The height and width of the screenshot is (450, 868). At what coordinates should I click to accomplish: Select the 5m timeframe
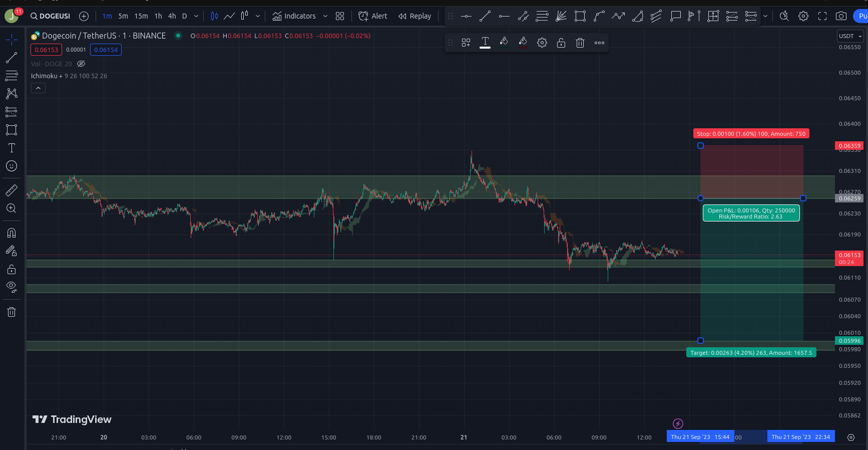coord(123,16)
